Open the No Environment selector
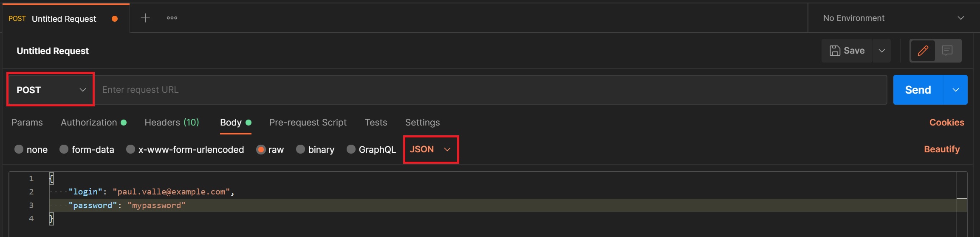The image size is (980, 237). tap(893, 18)
